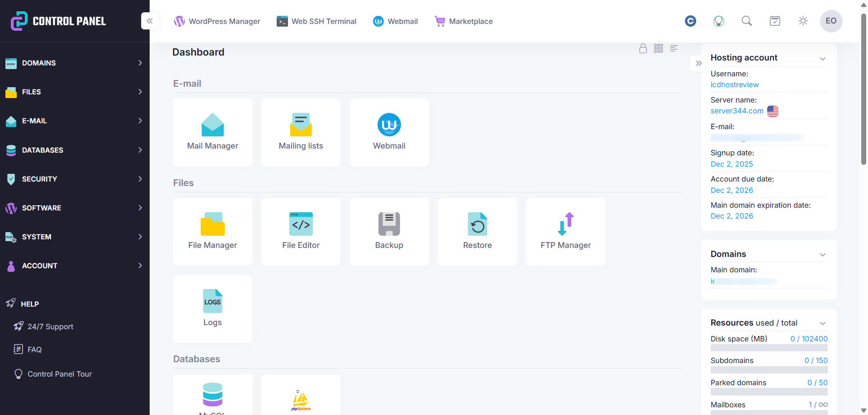
Task: Open the FAQ link
Action: [x=28, y=350]
